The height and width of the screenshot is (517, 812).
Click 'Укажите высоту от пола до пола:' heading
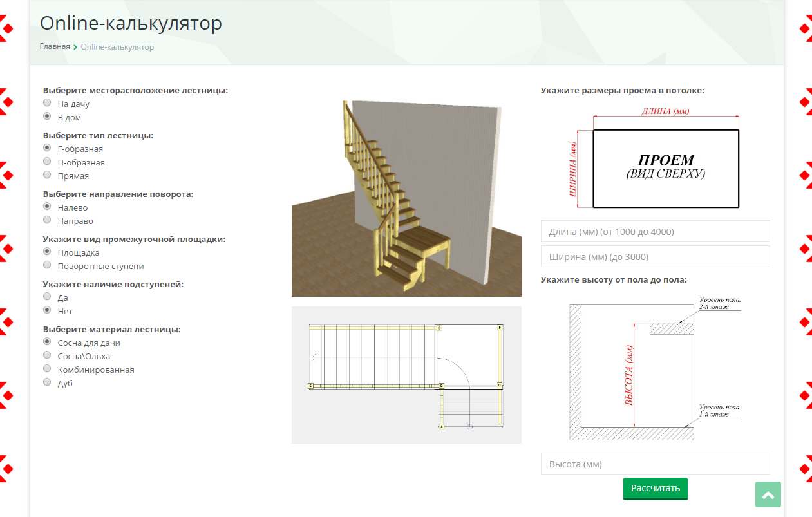coord(614,280)
